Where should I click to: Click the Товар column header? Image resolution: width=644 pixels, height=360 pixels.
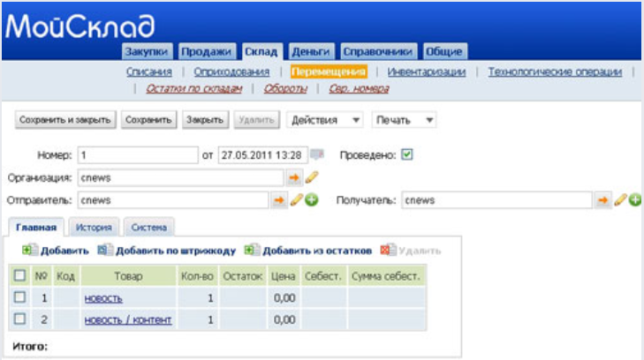point(129,276)
